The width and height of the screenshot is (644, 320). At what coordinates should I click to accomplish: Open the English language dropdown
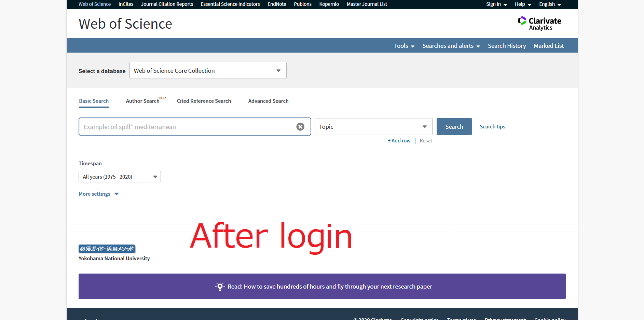click(550, 4)
